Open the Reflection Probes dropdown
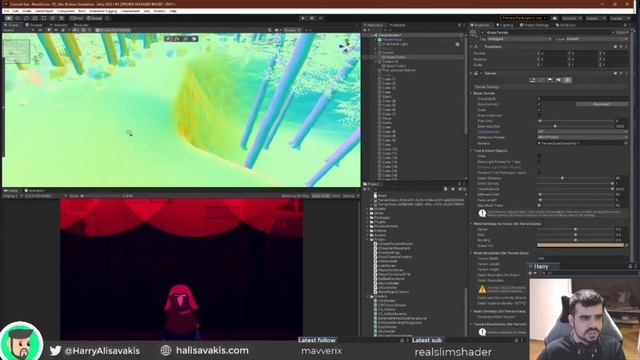Screen dimensions: 640x360 (x=582, y=138)
